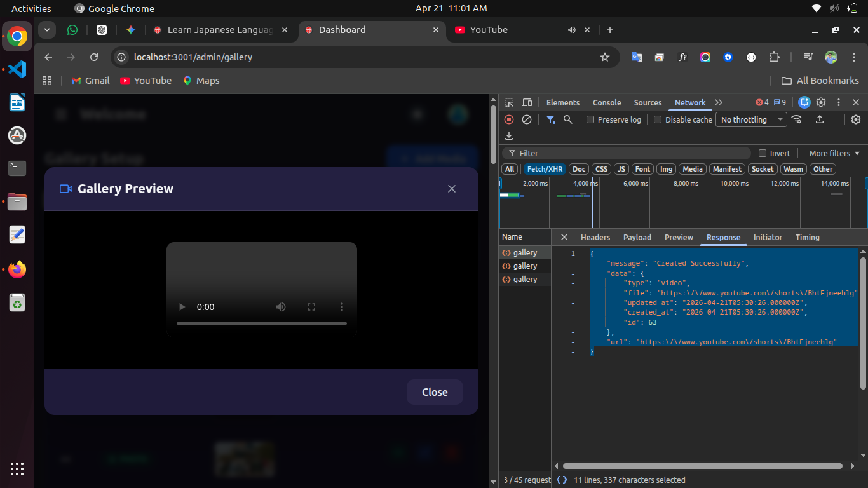Image resolution: width=868 pixels, height=488 pixels.
Task: Enter fullscreen on the preview video
Action: coord(311,307)
